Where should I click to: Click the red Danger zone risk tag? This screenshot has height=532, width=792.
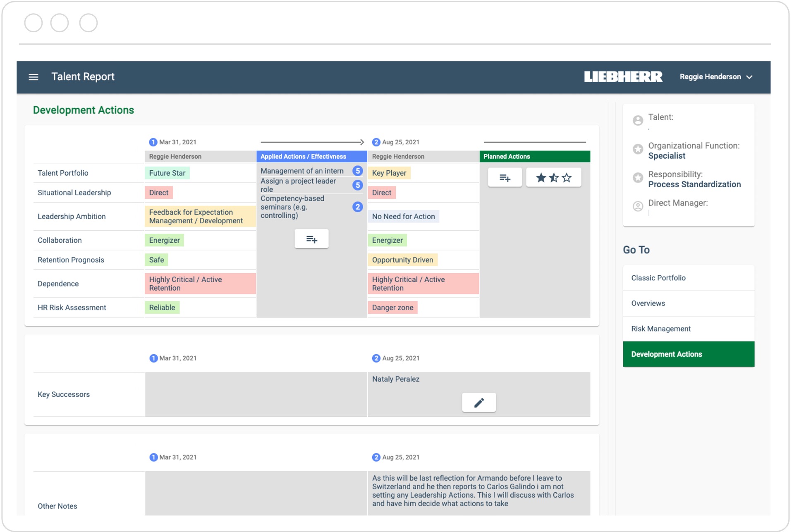point(392,308)
